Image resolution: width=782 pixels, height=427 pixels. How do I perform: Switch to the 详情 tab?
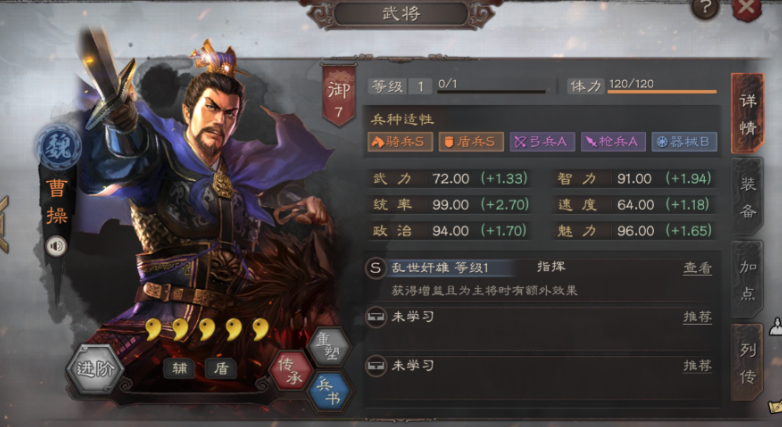tap(747, 114)
